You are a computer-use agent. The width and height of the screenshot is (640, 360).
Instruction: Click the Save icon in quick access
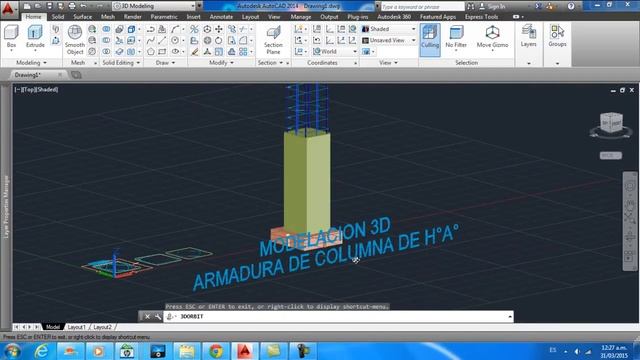[x=49, y=6]
